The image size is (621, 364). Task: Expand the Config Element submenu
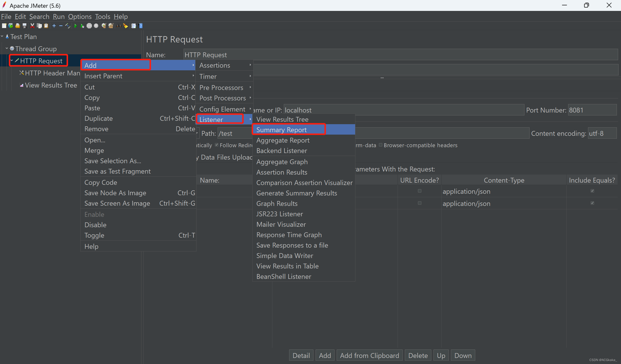(x=224, y=109)
